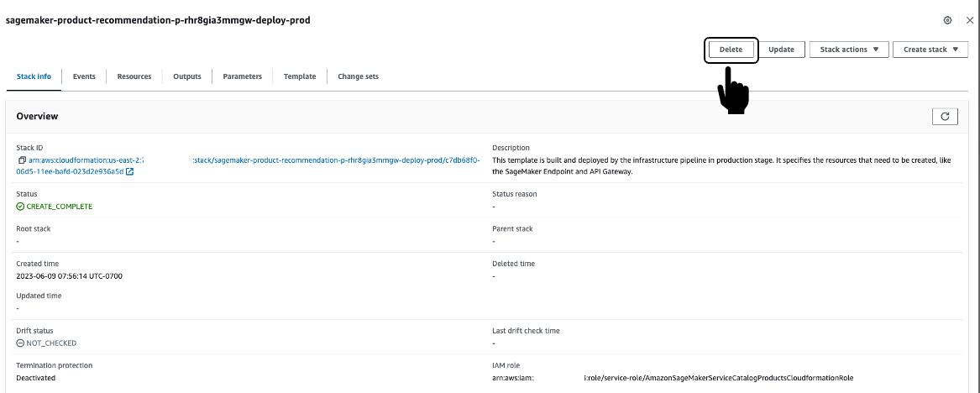Open the Outputs tab
980x393 pixels.
tap(187, 76)
